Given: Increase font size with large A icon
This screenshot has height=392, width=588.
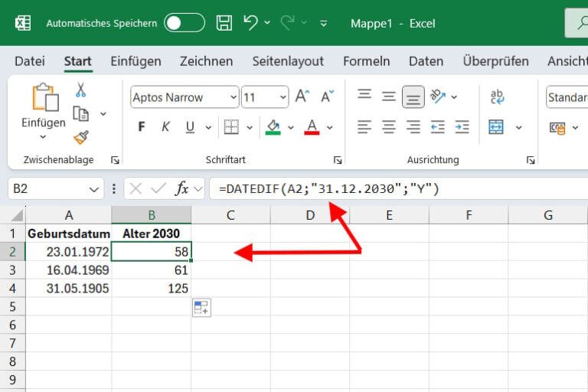Looking at the screenshot, I should pyautogui.click(x=302, y=96).
